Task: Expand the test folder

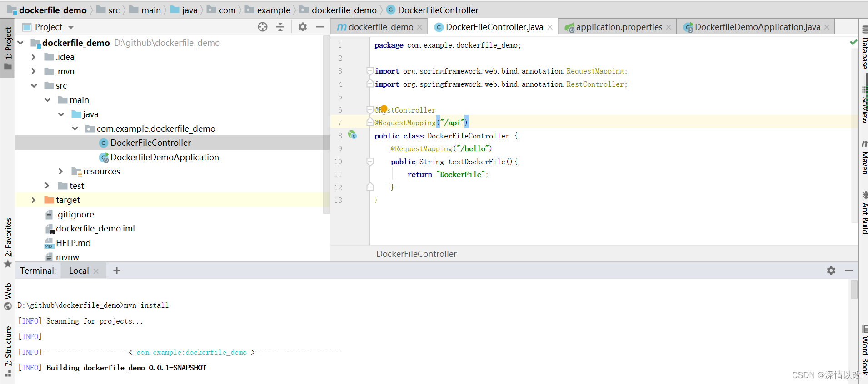Action: coord(47,186)
